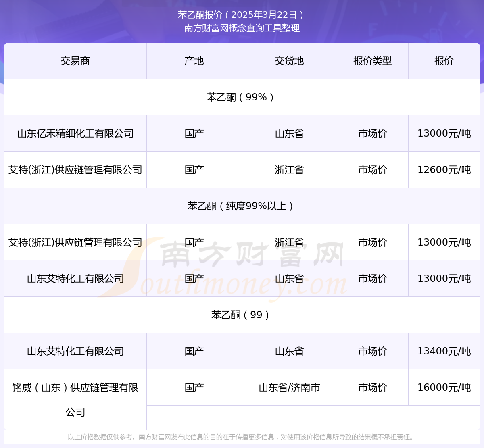Click 市场价 in the 12600元/吨 row
Image resolution: width=484 pixels, height=448 pixels.
(373, 170)
